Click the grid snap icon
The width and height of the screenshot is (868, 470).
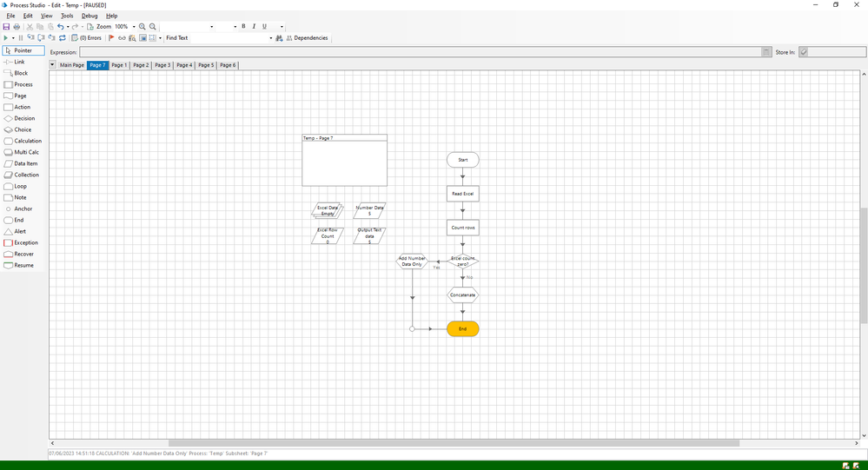tap(153, 38)
